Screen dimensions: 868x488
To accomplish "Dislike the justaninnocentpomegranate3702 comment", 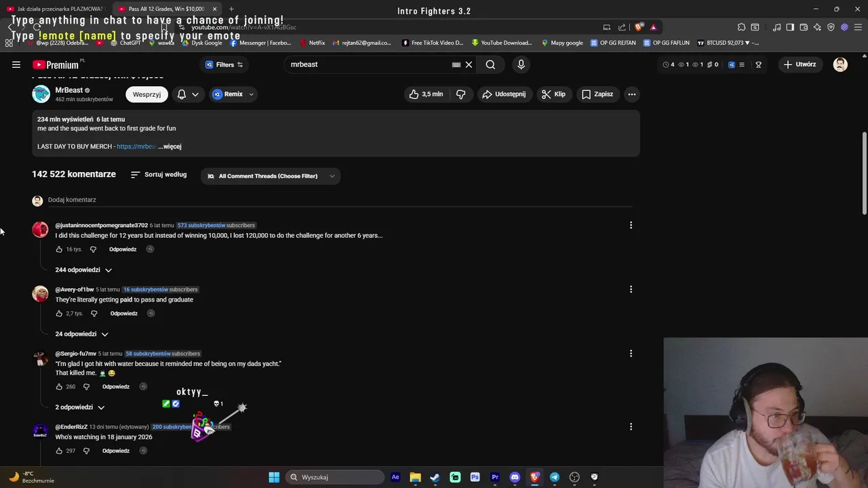I will coord(93,249).
